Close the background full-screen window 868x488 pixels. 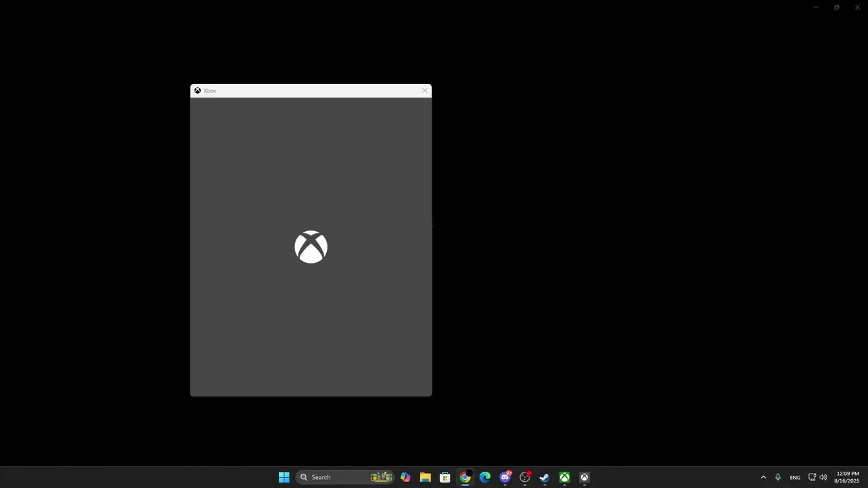[857, 7]
